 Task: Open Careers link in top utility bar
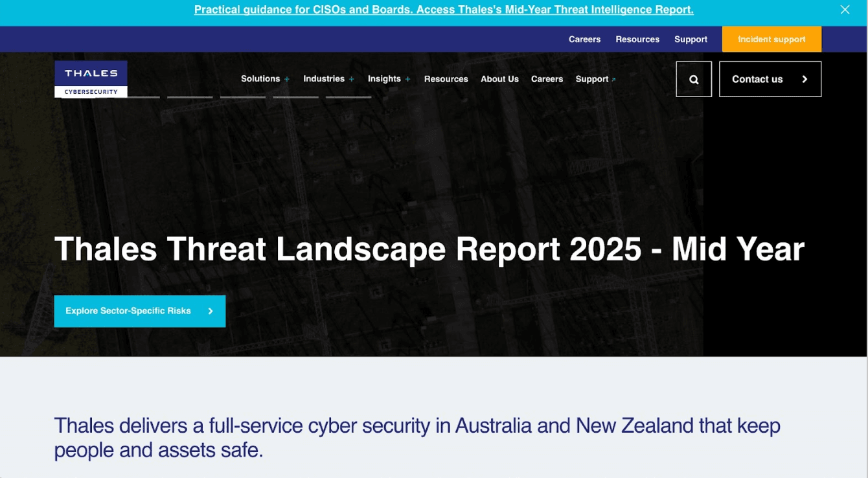click(x=585, y=39)
